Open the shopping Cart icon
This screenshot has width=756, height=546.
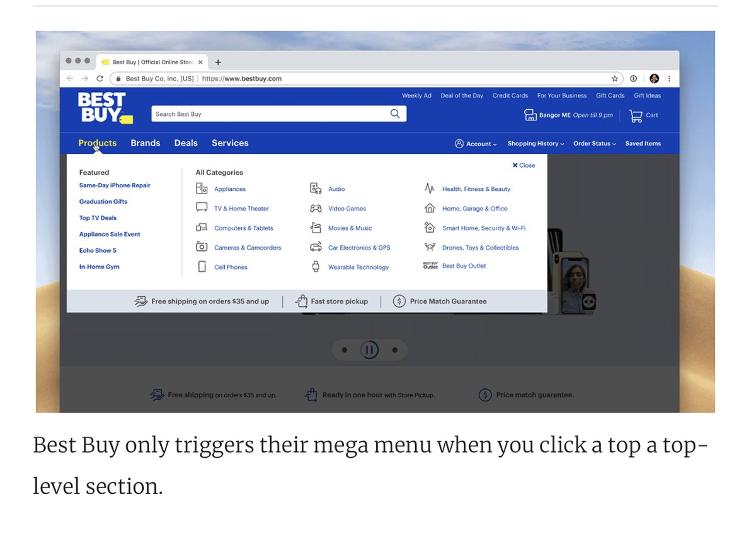coord(636,115)
